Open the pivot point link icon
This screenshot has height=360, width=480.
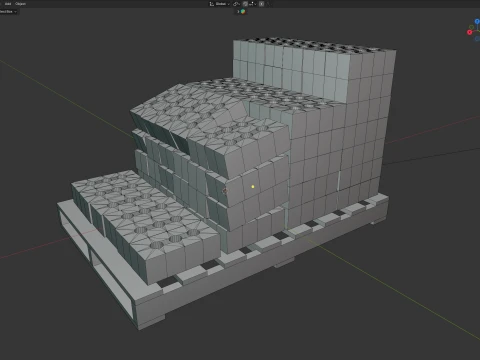point(236,4)
